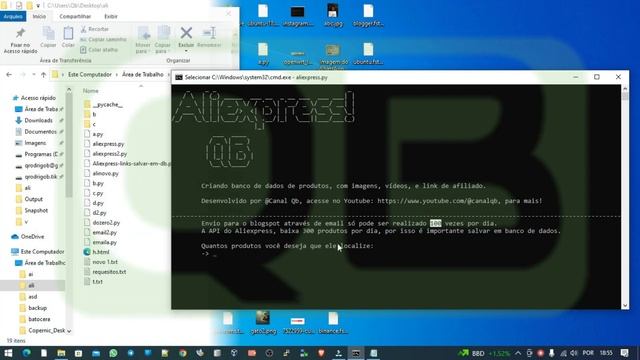
Task: Click the Nome column header
Action: (91, 91)
